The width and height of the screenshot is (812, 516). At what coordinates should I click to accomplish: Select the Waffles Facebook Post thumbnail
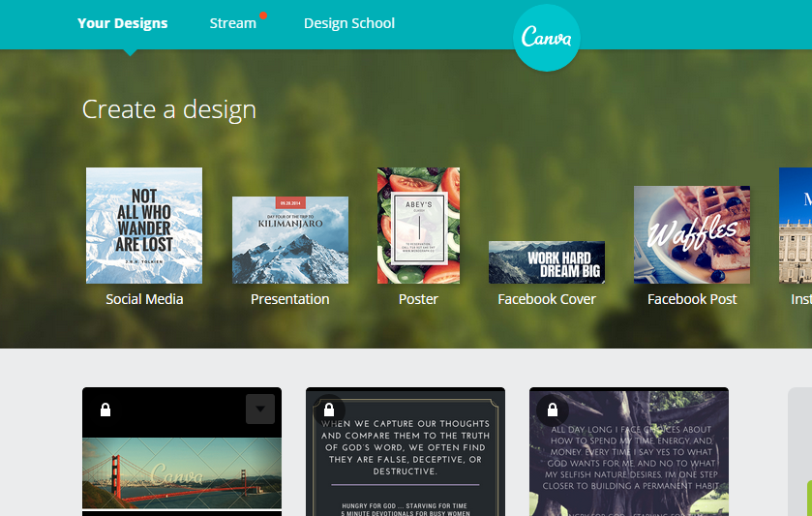[692, 234]
